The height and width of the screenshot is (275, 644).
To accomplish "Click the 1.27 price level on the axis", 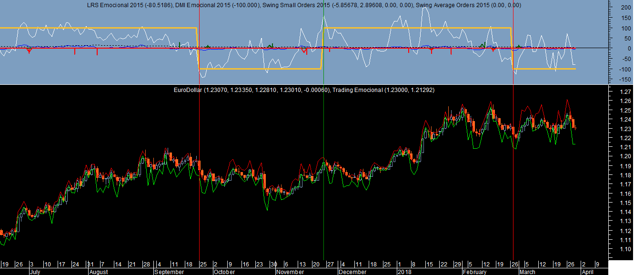I will pos(625,92).
